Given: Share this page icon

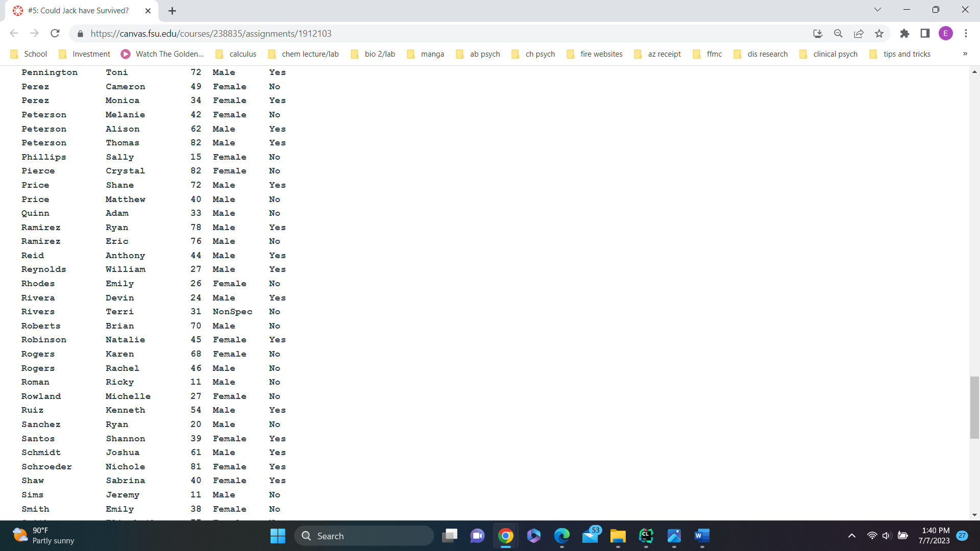Looking at the screenshot, I should coord(859,34).
